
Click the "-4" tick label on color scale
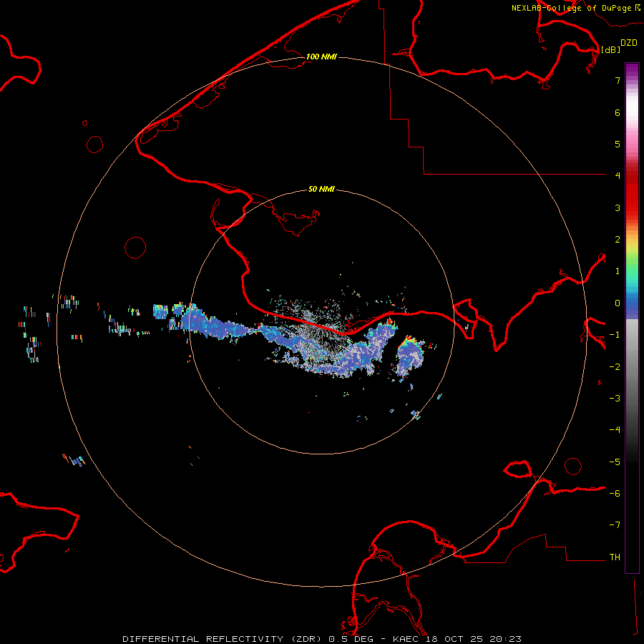615,430
